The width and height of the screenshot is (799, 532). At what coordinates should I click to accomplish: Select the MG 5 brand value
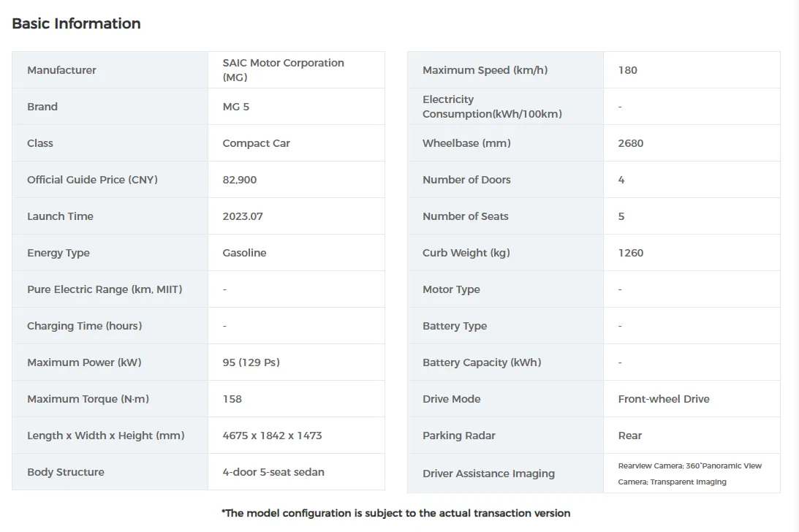[236, 107]
